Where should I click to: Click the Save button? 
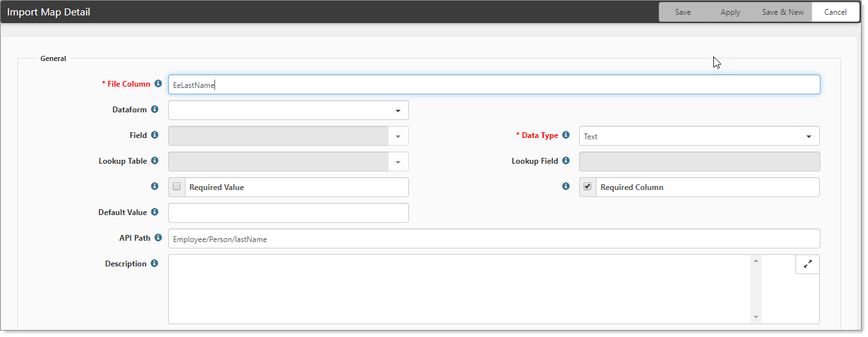pos(683,12)
